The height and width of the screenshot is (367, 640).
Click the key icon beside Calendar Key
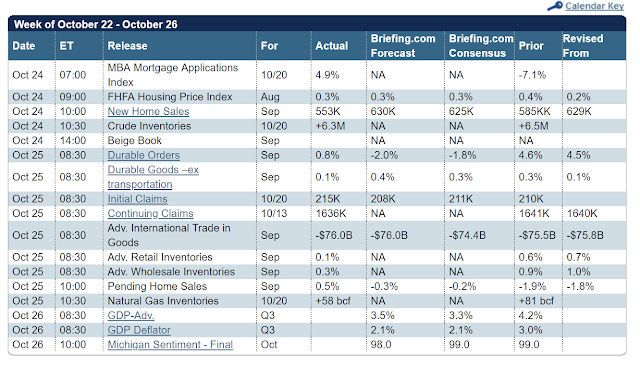click(555, 6)
